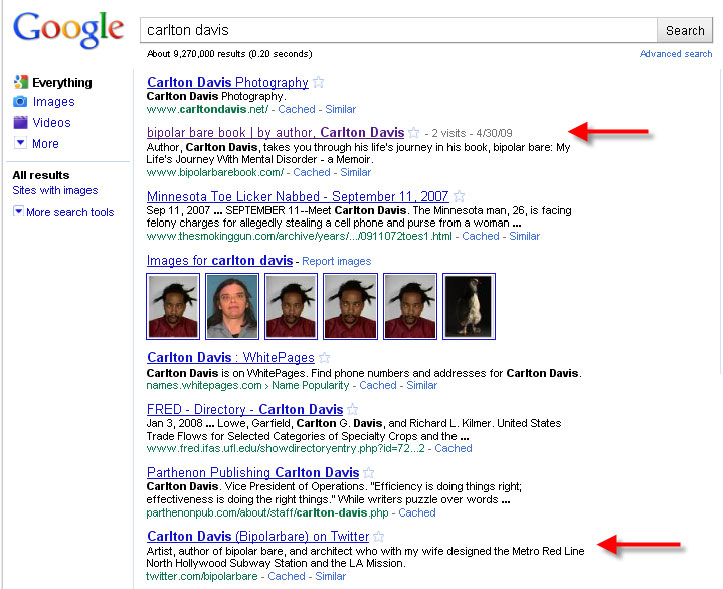Screen dimensions: 723x589
Task: Expand the More dropdown arrow in sidebar
Action: pyautogui.click(x=20, y=143)
